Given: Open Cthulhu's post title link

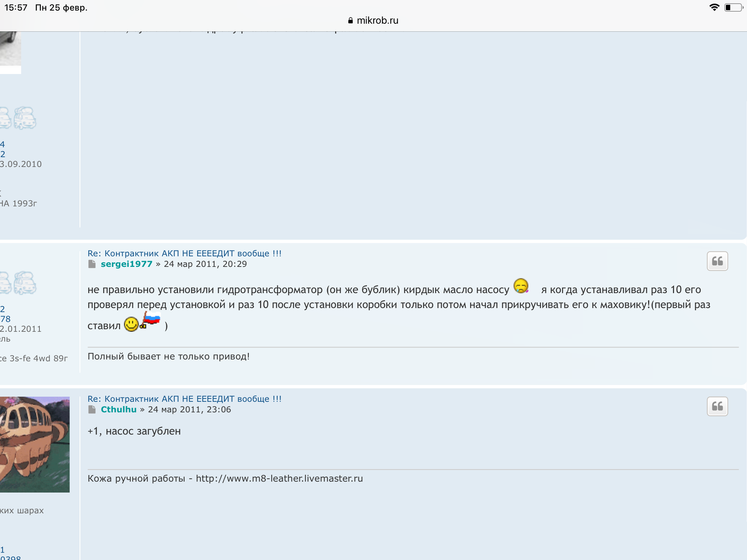Looking at the screenshot, I should [x=185, y=399].
